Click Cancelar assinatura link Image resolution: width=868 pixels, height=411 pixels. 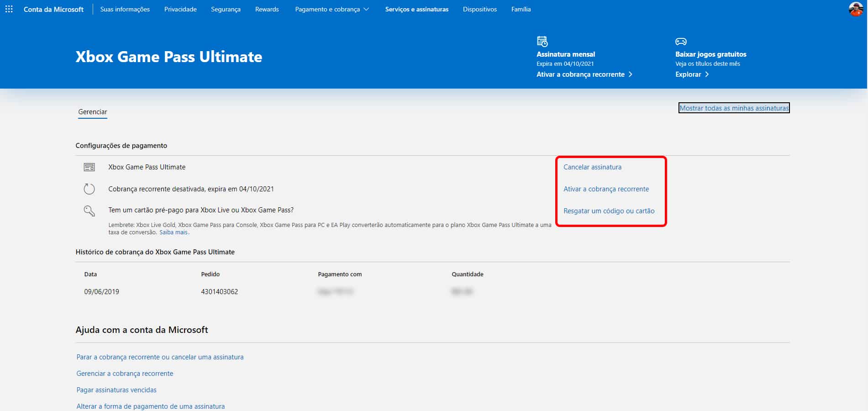click(592, 167)
